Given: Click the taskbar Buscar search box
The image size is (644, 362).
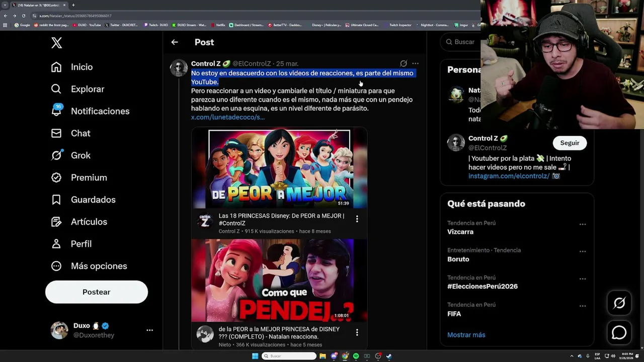Looking at the screenshot, I should (289, 356).
